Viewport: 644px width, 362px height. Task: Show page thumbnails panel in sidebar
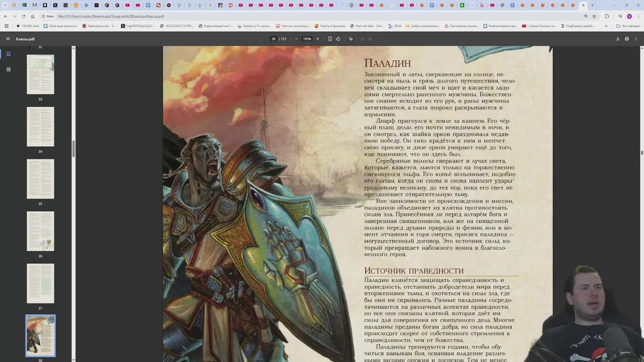coord(8,54)
